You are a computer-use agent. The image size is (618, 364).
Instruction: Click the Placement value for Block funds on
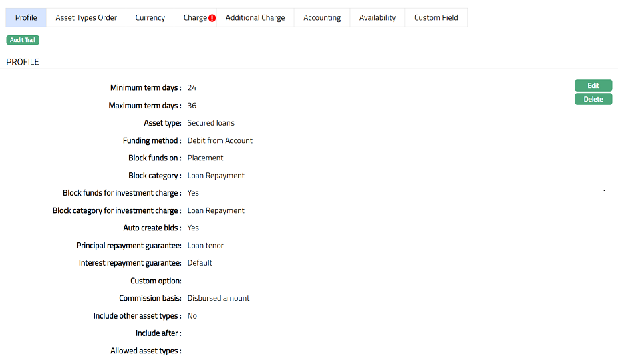coord(205,158)
